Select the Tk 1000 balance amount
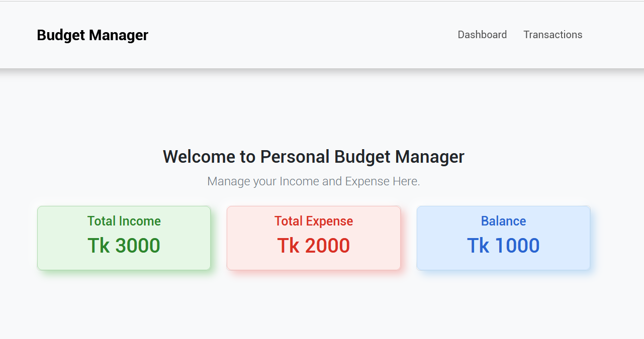 coord(503,246)
